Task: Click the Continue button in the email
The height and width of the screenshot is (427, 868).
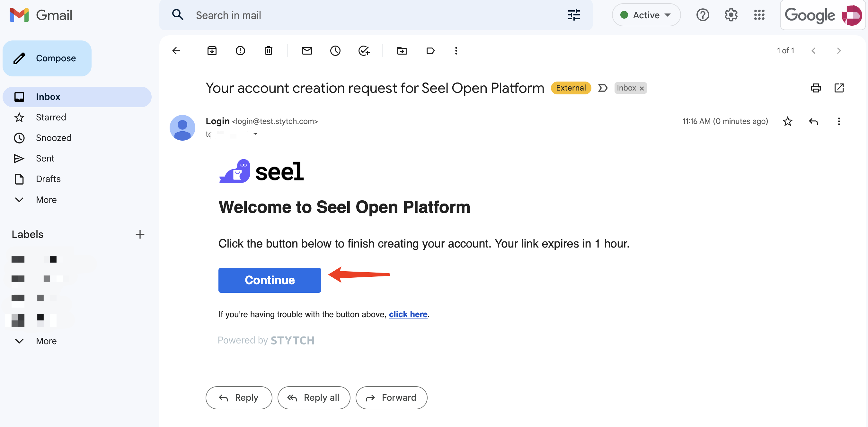Action: click(x=270, y=280)
